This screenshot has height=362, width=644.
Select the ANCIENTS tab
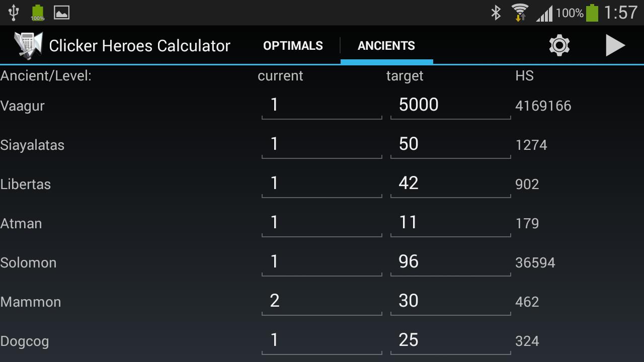tap(386, 45)
